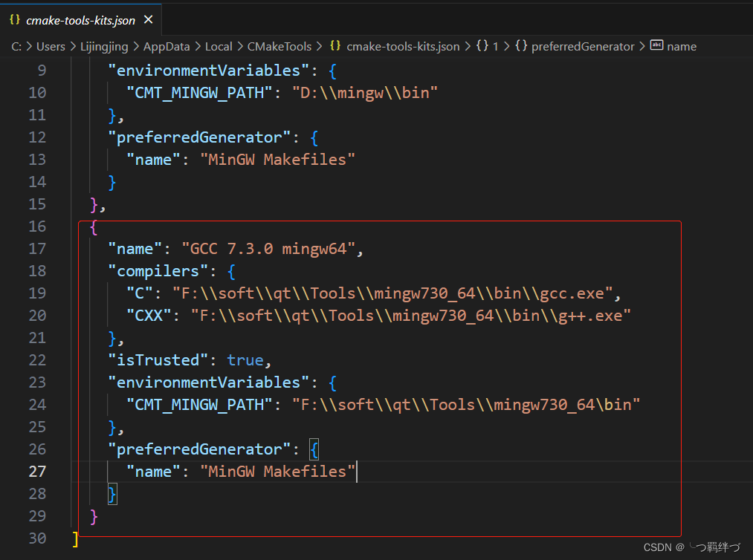This screenshot has width=753, height=560.
Task: Click the "isTrusted" key
Action: (158, 360)
